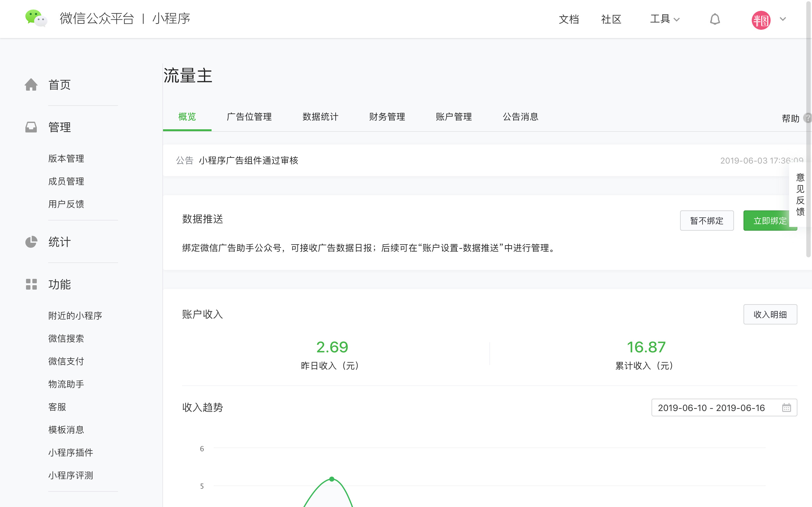Click the 立即绑定 green button
812x507 pixels.
[x=767, y=221]
